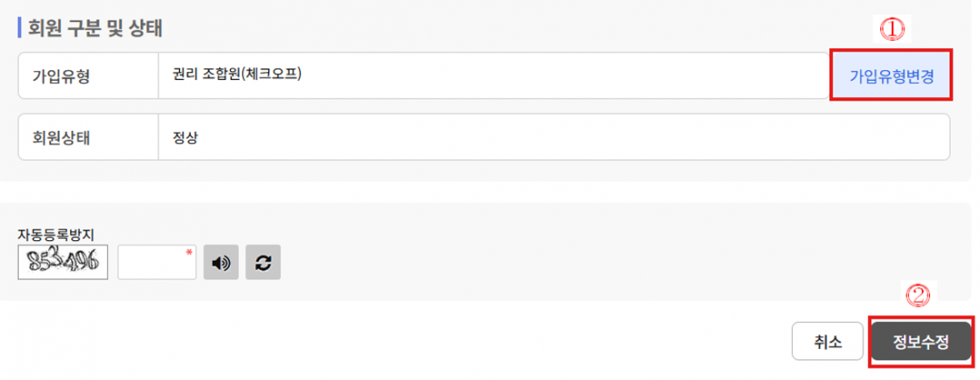The height and width of the screenshot is (380, 980).
Task: Click the 853496 captcha image
Action: coord(62,262)
